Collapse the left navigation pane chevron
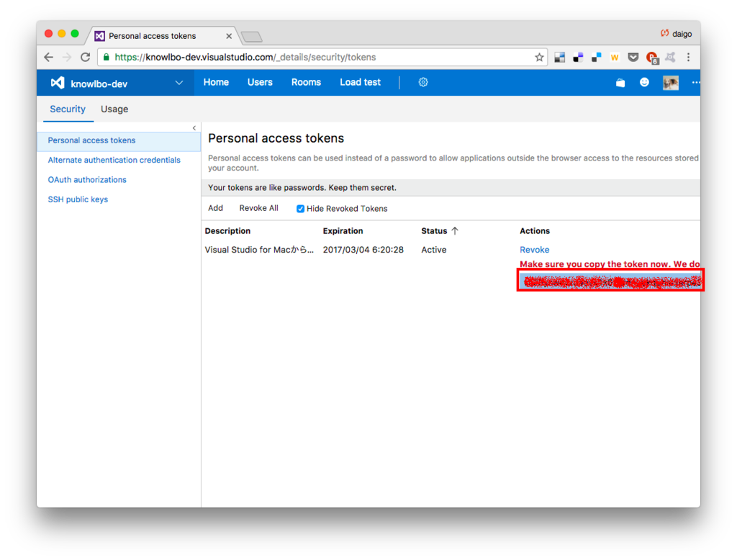Viewport: 737px width, 560px height. (x=194, y=128)
